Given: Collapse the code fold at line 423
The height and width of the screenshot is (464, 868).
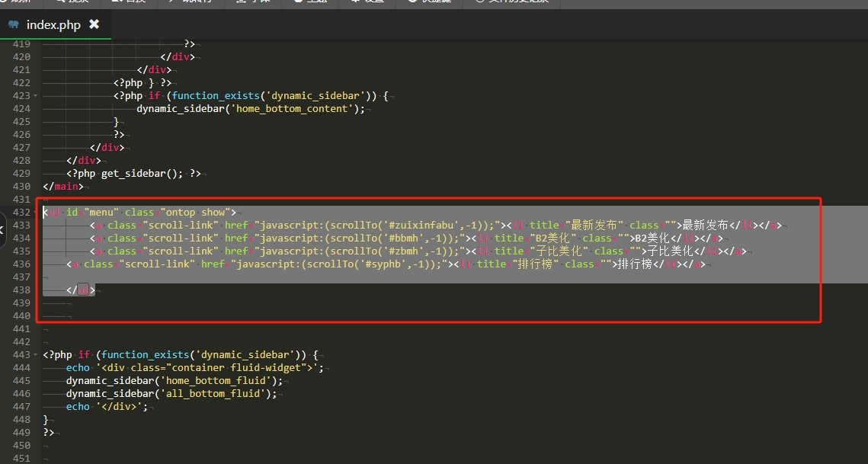Looking at the screenshot, I should click(x=36, y=96).
